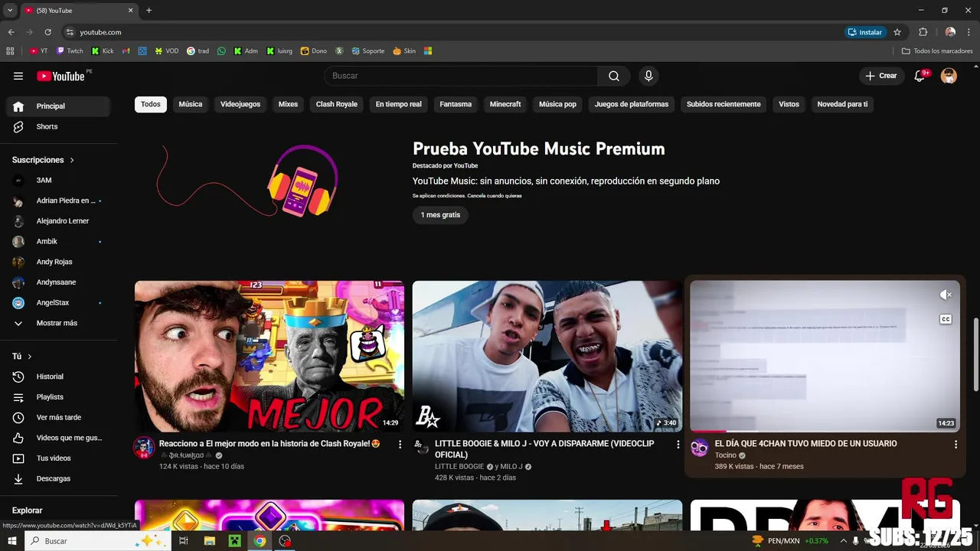
Task: Open the AngelStax subscription channel
Action: (58, 303)
